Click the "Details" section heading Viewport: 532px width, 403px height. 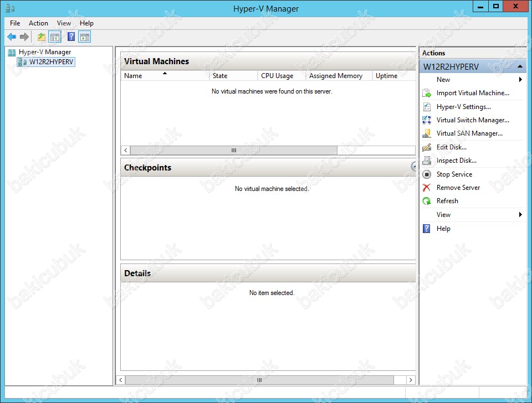(x=137, y=273)
